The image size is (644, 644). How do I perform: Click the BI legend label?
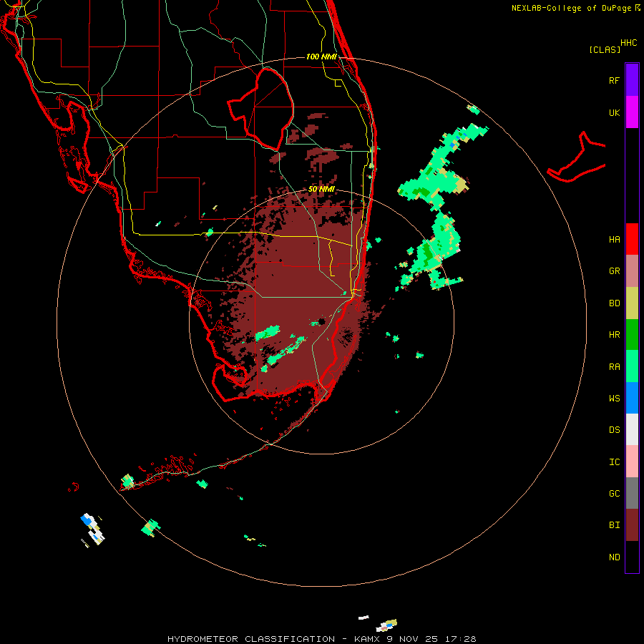(x=614, y=525)
